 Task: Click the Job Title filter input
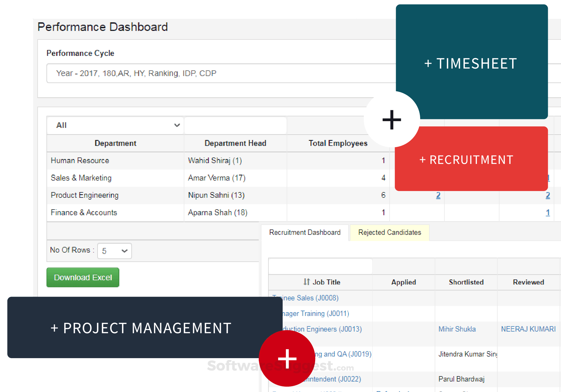[x=321, y=266]
